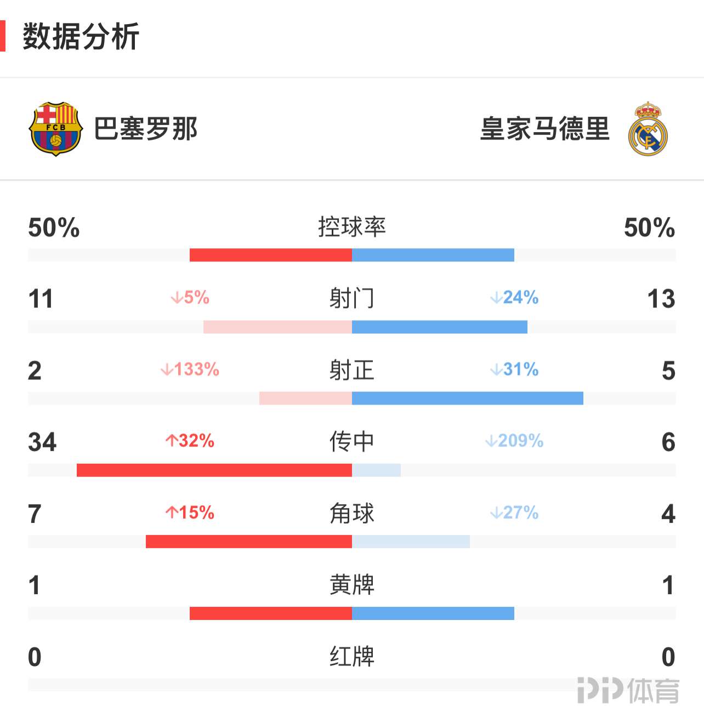The image size is (704, 728).
Task: Select the 数据分析 section heading
Action: [x=81, y=37]
